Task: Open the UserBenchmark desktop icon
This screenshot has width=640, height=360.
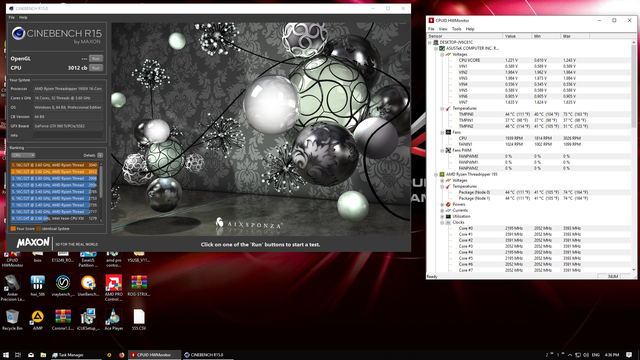Action: pos(88,285)
